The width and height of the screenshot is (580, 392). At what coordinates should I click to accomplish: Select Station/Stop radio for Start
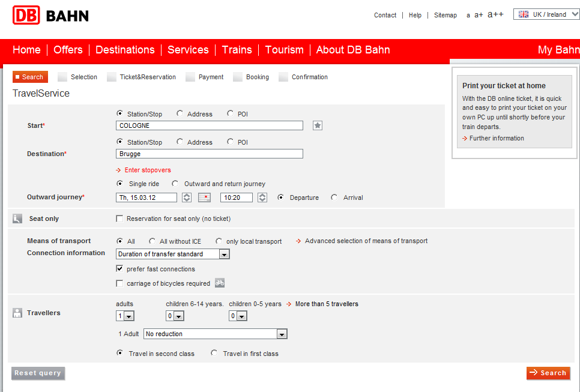pos(119,113)
